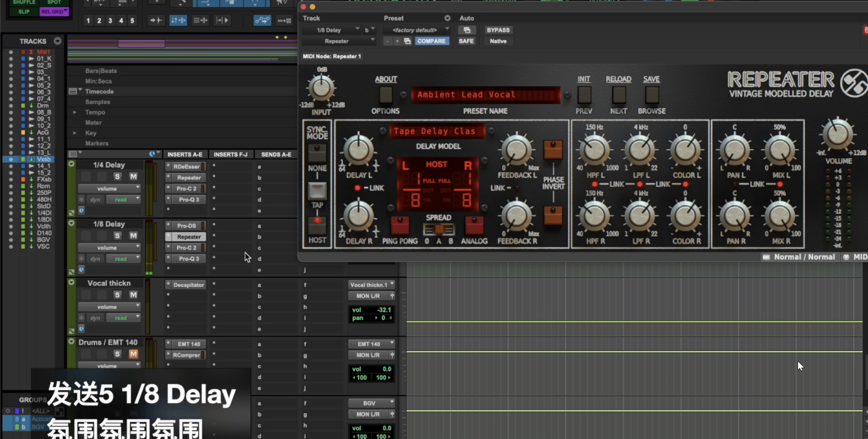Toggle the ANALOG button

(474, 225)
